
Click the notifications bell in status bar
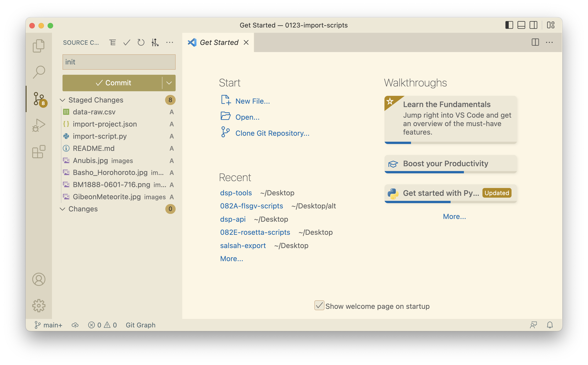pyautogui.click(x=550, y=325)
